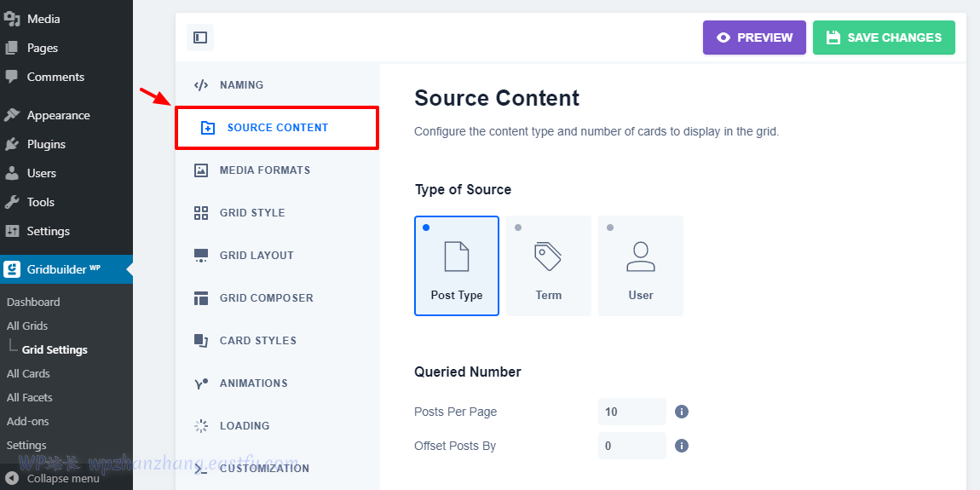Viewport: 980px width, 490px height.
Task: Open the Source Content tab
Action: (277, 128)
